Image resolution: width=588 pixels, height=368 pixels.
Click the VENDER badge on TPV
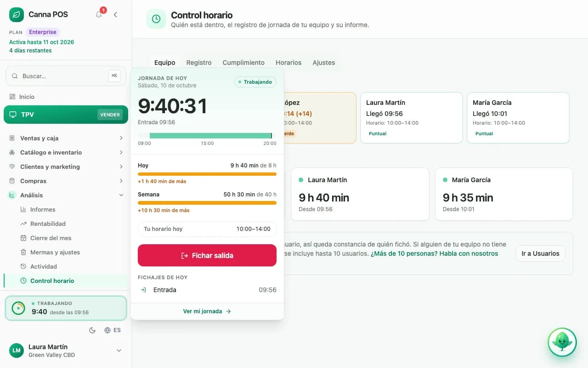(110, 115)
